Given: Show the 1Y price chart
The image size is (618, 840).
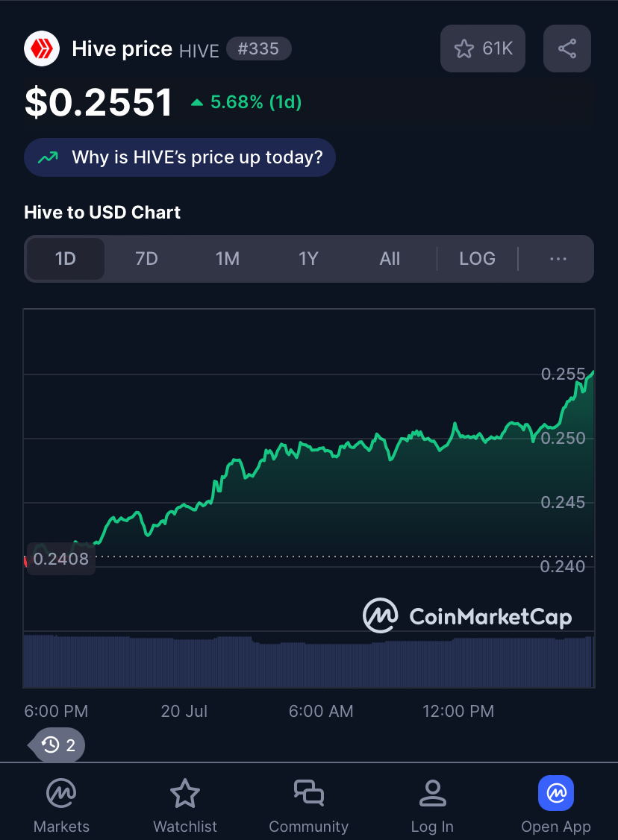Looking at the screenshot, I should pyautogui.click(x=308, y=259).
